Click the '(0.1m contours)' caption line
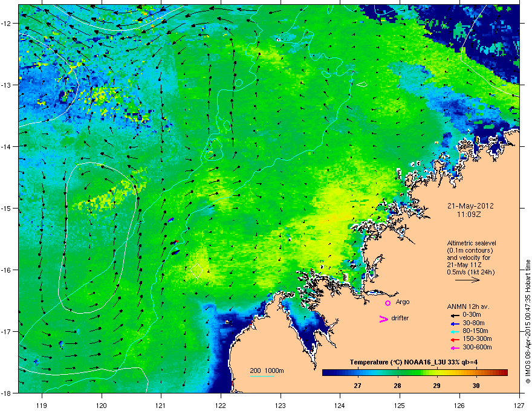Screen dimensions: 532x411 pos(470,250)
